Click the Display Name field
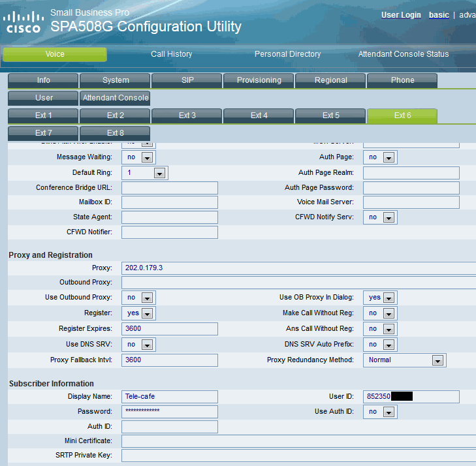The height and width of the screenshot is (466, 476). pos(170,397)
